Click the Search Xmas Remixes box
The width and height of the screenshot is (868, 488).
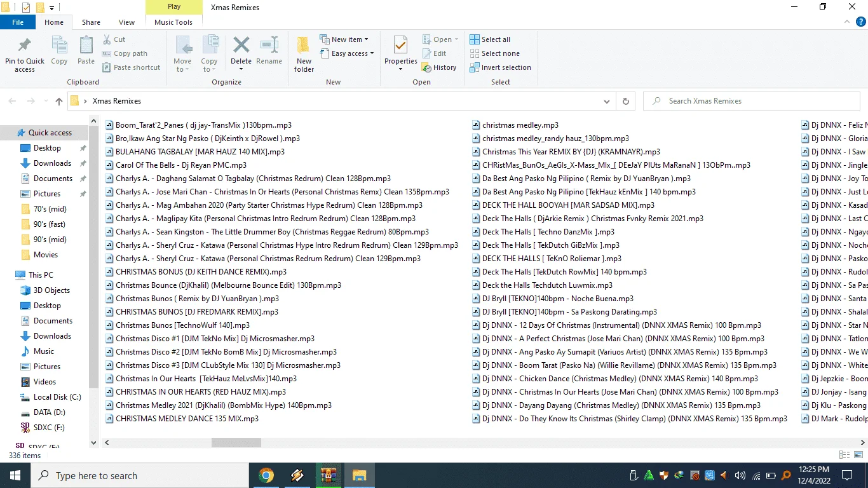751,101
